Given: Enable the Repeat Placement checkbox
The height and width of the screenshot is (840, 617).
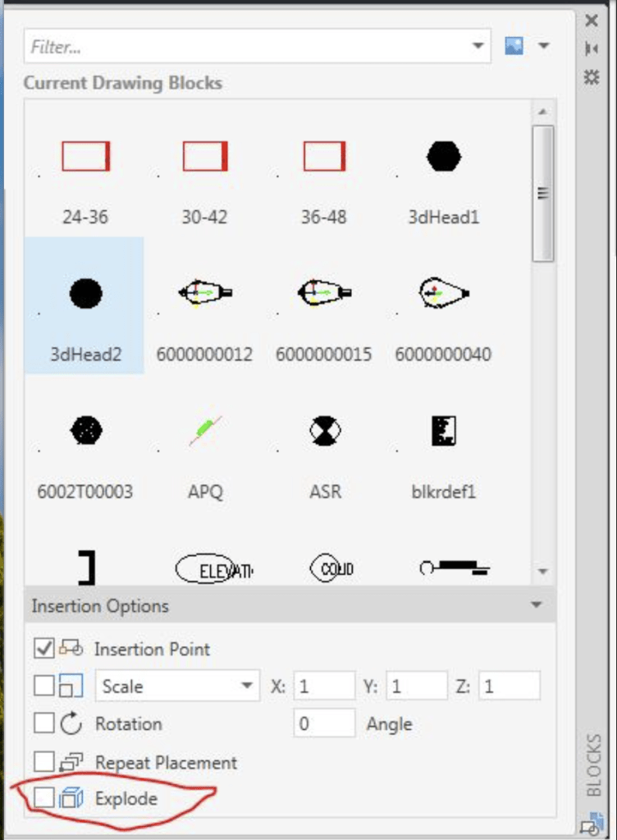Looking at the screenshot, I should coord(43,761).
